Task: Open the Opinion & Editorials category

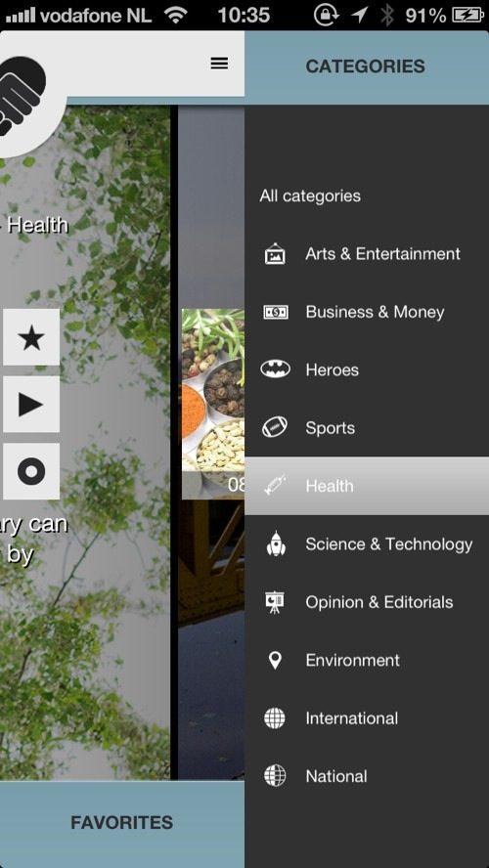Action: click(x=367, y=602)
